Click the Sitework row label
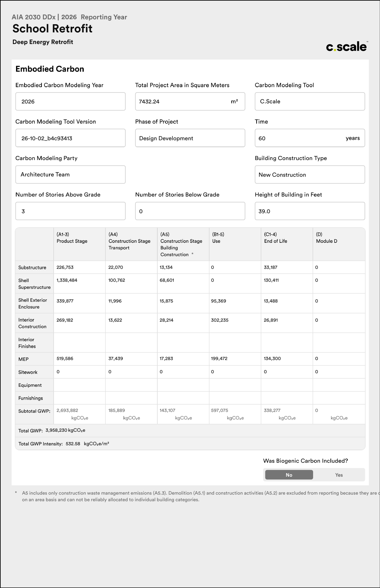 click(x=28, y=372)
